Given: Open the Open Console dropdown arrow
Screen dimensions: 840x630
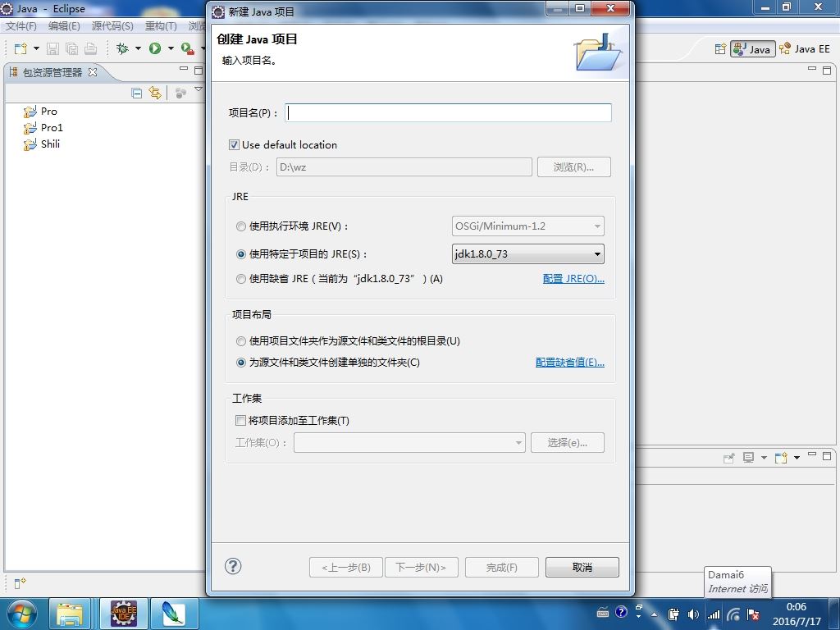Looking at the screenshot, I should point(797,458).
